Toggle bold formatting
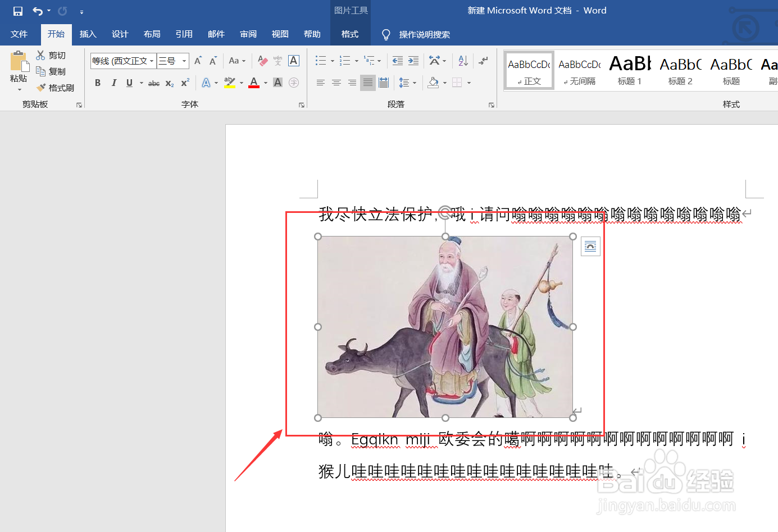 [98, 83]
